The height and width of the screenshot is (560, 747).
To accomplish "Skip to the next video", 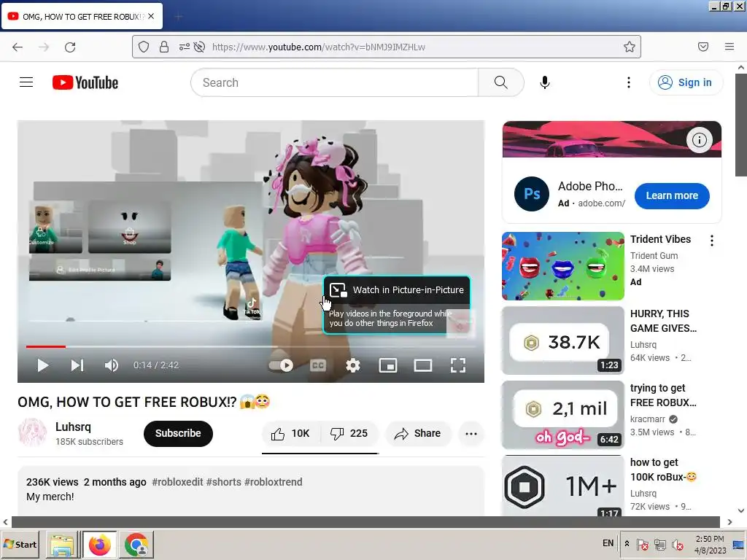I will (77, 365).
